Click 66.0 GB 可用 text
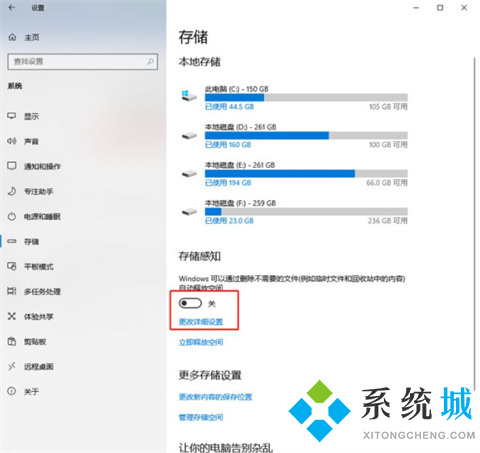The width and height of the screenshot is (480, 453). coord(387,183)
